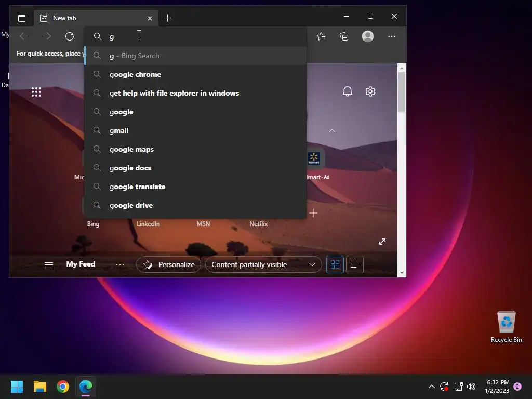Pick the 'google' suggestion
532x399 pixels.
pos(195,112)
